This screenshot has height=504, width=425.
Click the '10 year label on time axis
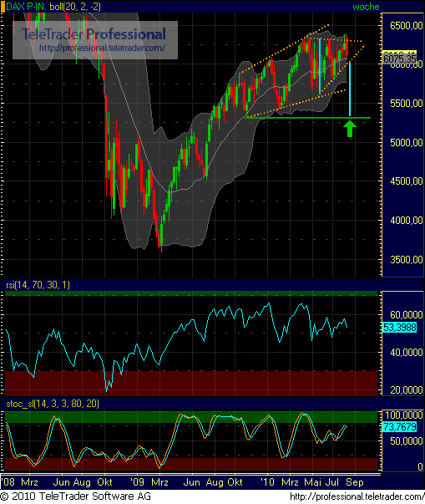(x=267, y=482)
